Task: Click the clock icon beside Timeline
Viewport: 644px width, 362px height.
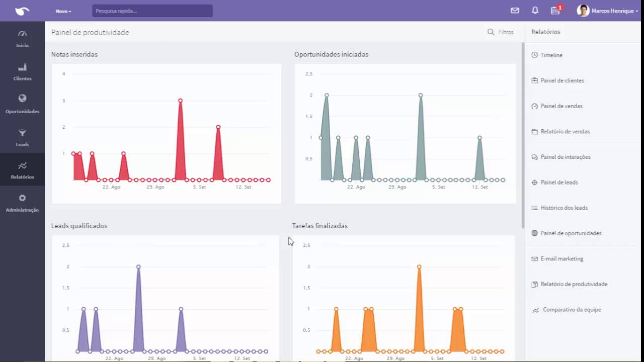Action: [x=535, y=55]
